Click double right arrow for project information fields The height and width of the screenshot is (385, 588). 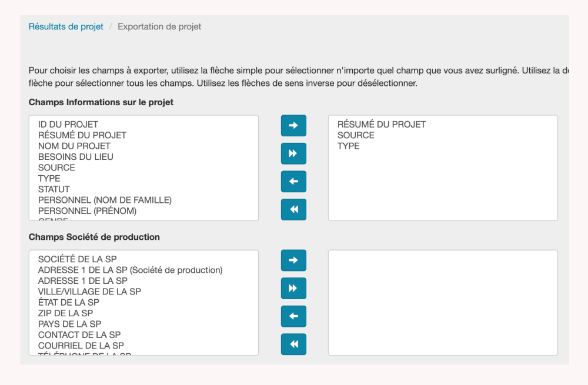point(293,153)
